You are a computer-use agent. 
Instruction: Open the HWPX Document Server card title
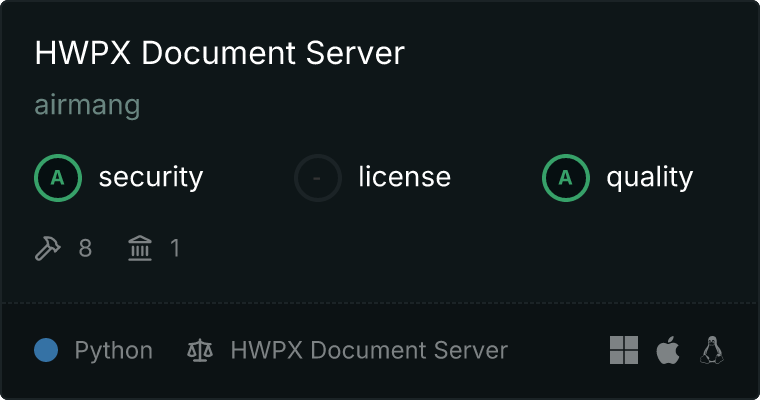click(219, 54)
